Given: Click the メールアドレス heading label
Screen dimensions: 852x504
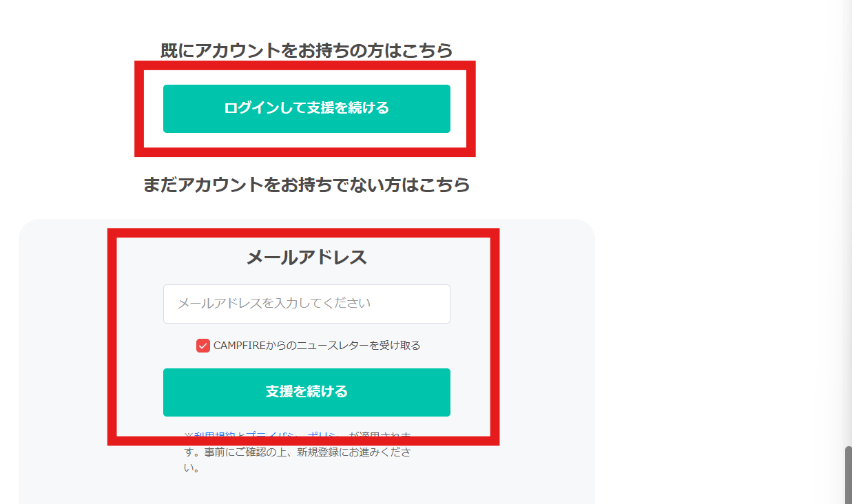Looking at the screenshot, I should pyautogui.click(x=306, y=258).
